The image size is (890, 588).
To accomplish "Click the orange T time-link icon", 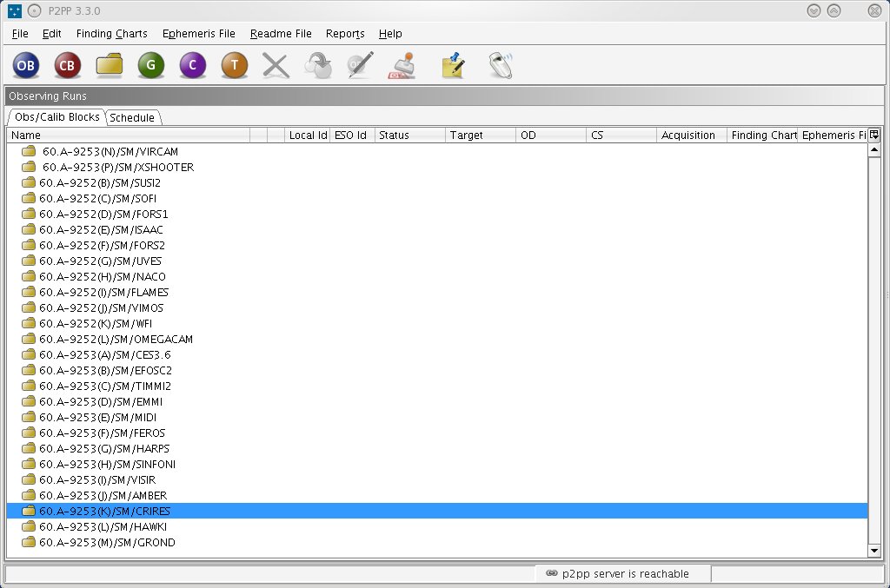I will point(235,65).
